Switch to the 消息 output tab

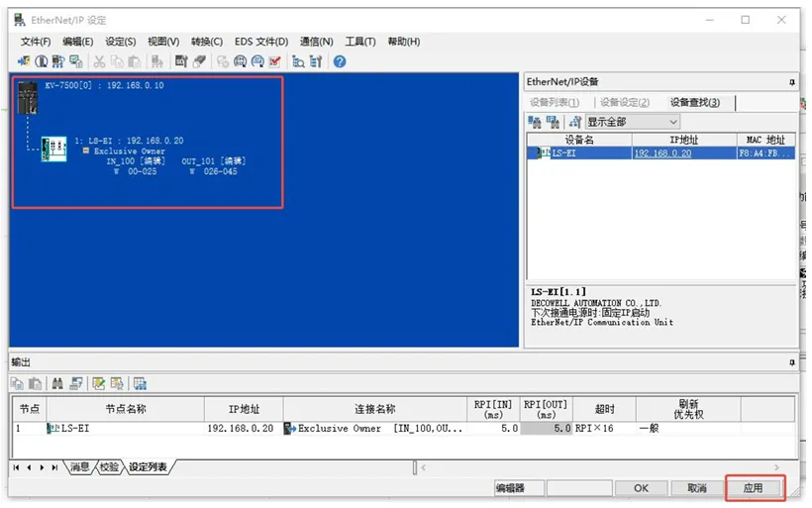[79, 466]
